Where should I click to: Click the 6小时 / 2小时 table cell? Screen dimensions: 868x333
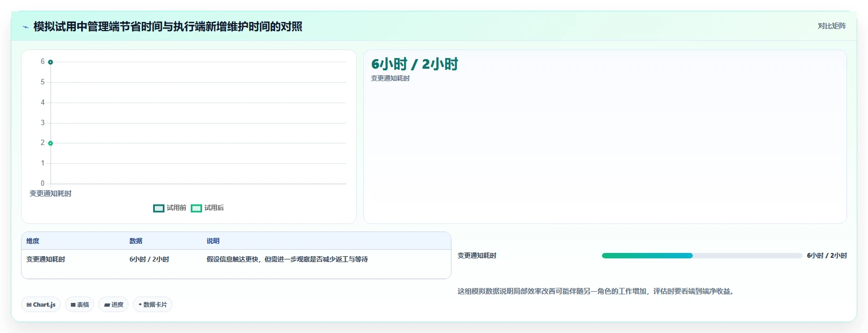(149, 259)
